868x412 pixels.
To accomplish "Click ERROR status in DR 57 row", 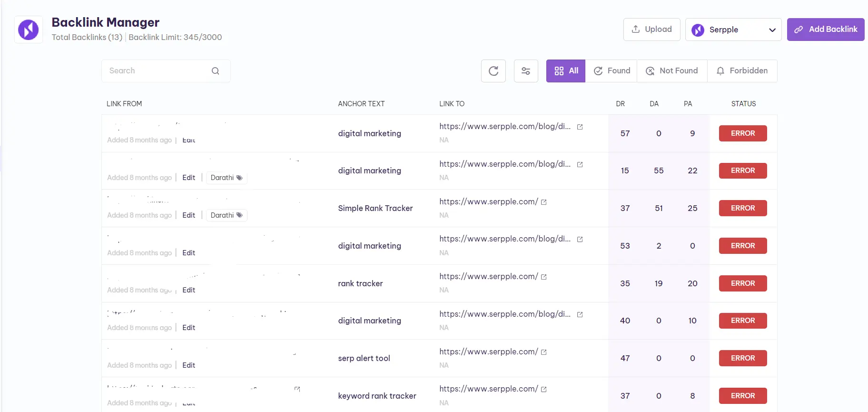I will (743, 133).
